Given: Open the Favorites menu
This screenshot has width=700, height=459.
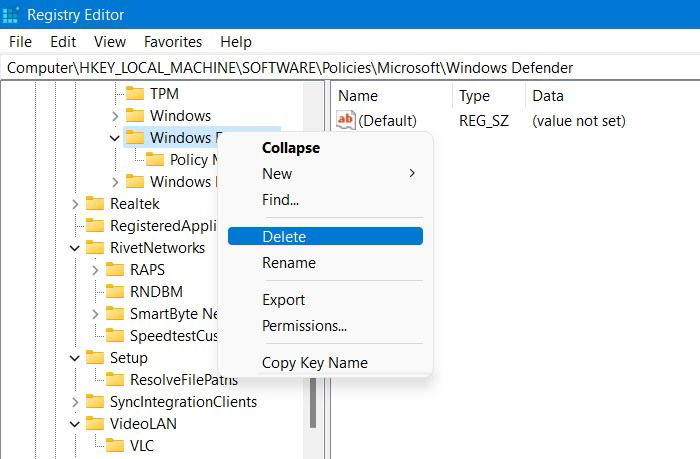Looking at the screenshot, I should click(x=173, y=42).
